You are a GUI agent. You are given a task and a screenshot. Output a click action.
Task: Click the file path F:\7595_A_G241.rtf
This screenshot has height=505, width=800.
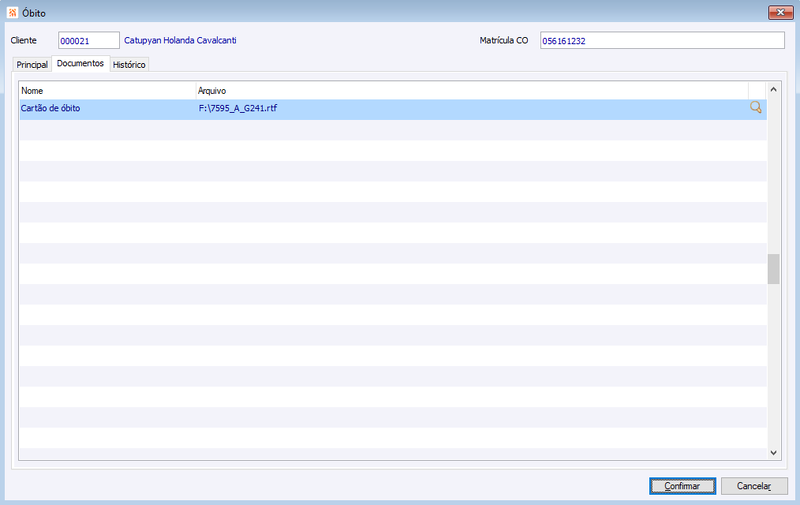coord(238,108)
